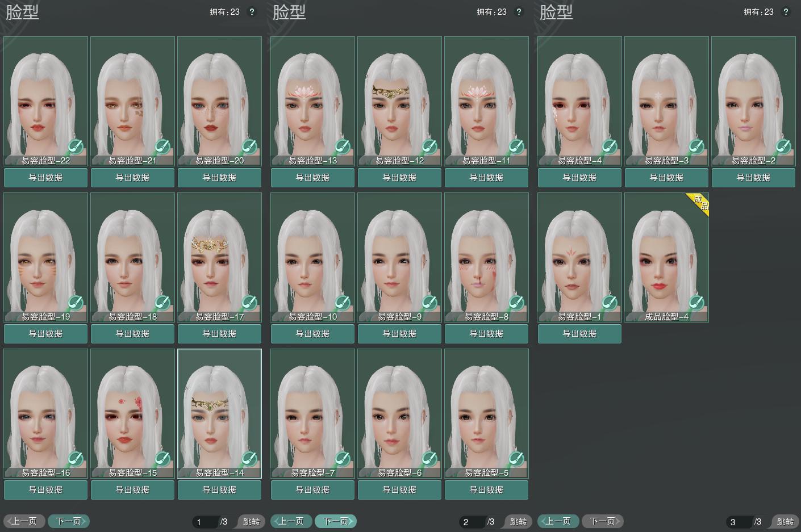Click the brush icon on 易容脸型-14

pos(249,459)
